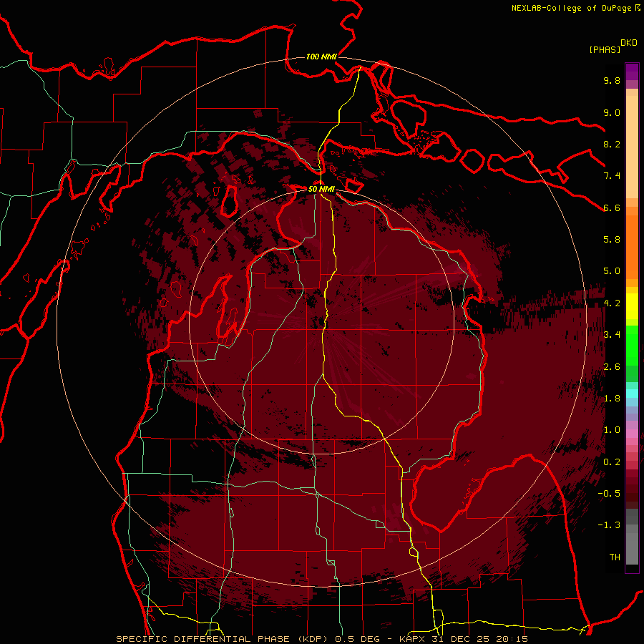Click the TH legend label
The width and height of the screenshot is (644, 644).
pyautogui.click(x=615, y=557)
